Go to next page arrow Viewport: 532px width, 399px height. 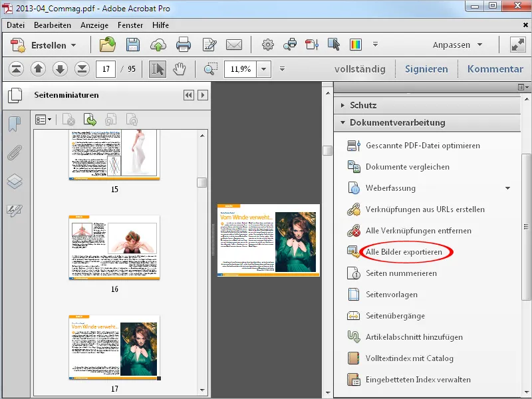point(60,69)
